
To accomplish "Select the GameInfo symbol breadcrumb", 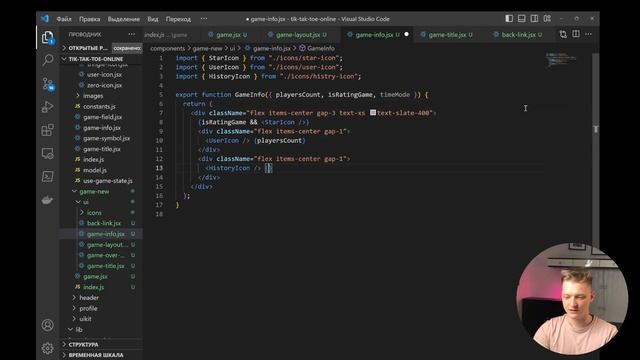I will 317,48.
